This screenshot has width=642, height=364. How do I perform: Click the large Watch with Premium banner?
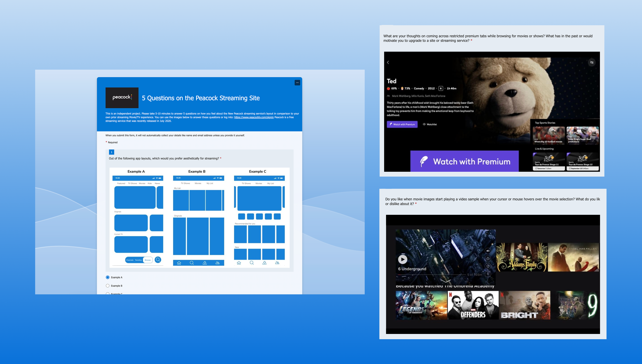tap(464, 161)
